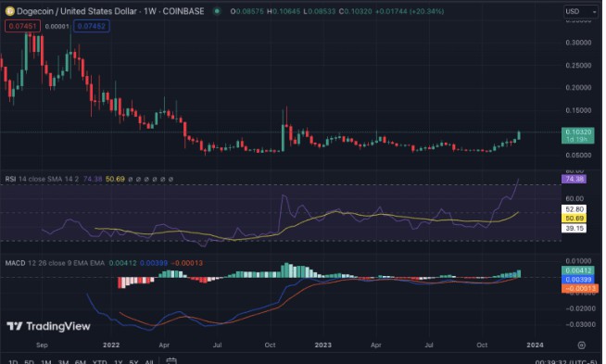606x364 pixels.
Task: Click the +0.01744 (+20.34%) change text
Action: click(410, 12)
